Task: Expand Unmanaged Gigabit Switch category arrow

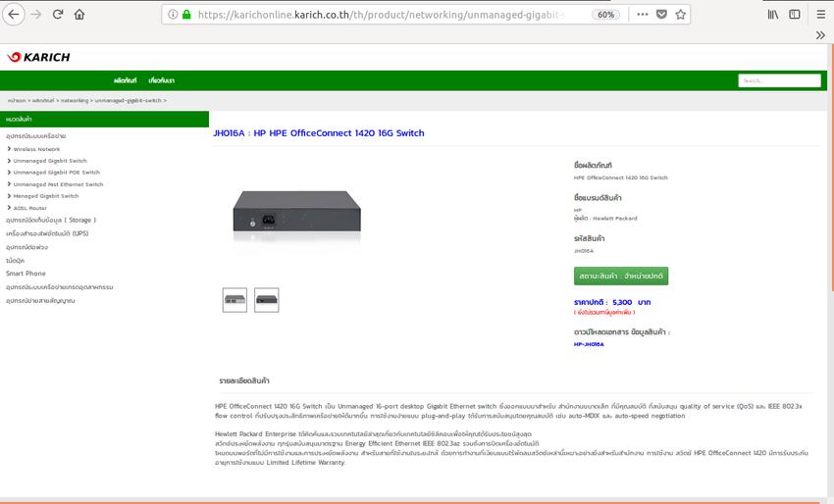Action: 9,161
